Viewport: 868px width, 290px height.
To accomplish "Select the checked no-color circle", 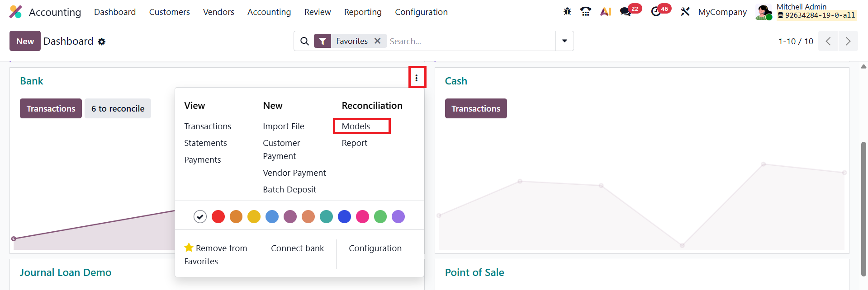I will tap(200, 217).
